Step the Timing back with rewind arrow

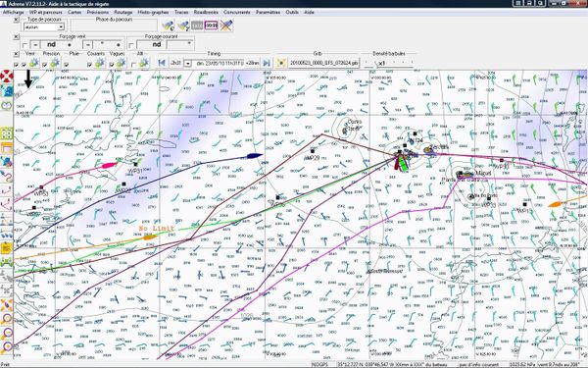(x=162, y=63)
